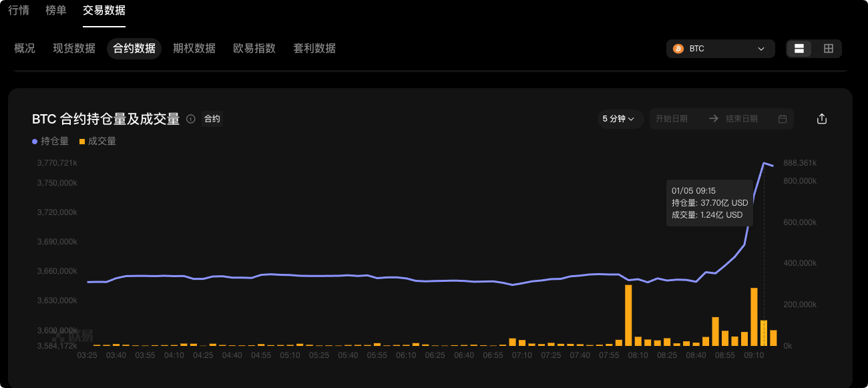Open the 榜单 top tab

click(56, 10)
